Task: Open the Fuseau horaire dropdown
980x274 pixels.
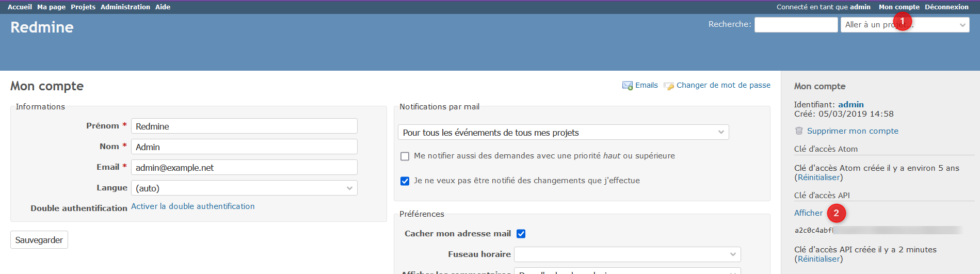Action: pos(627,254)
